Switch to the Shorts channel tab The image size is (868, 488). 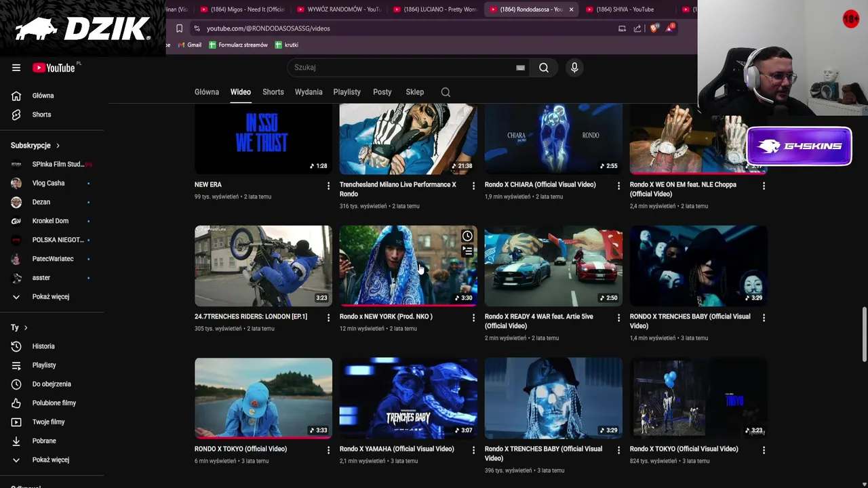point(273,92)
